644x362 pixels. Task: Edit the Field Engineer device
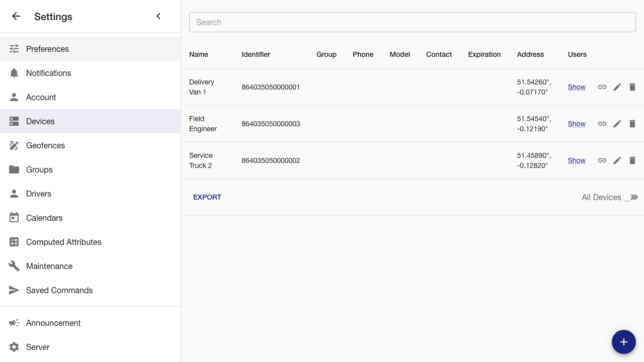(617, 124)
